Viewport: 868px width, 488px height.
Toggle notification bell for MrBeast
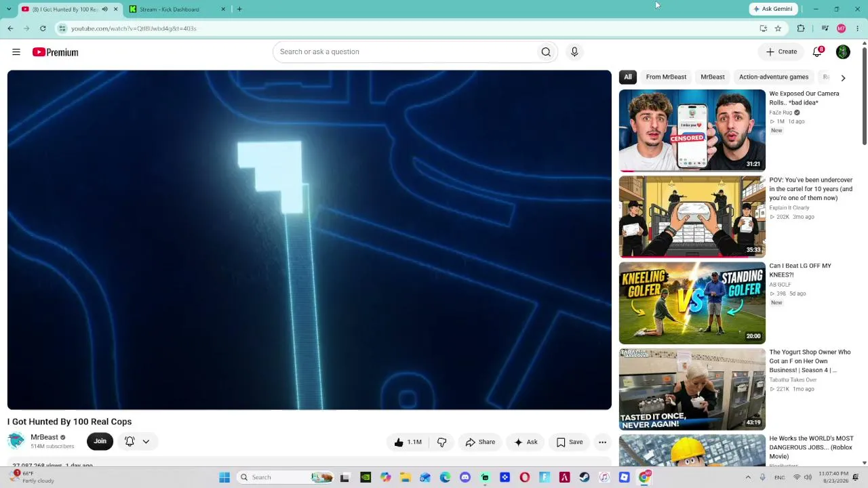tap(130, 441)
